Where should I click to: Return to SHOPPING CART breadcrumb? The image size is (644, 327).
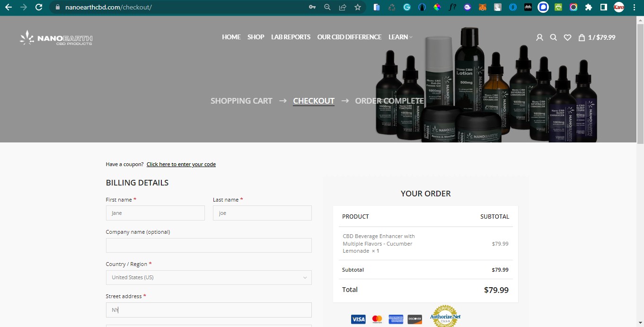[x=241, y=101]
